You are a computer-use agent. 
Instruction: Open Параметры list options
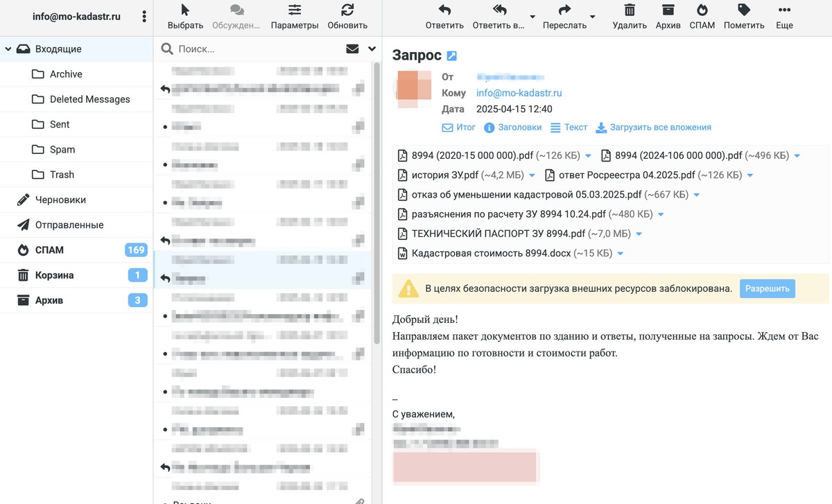point(295,17)
